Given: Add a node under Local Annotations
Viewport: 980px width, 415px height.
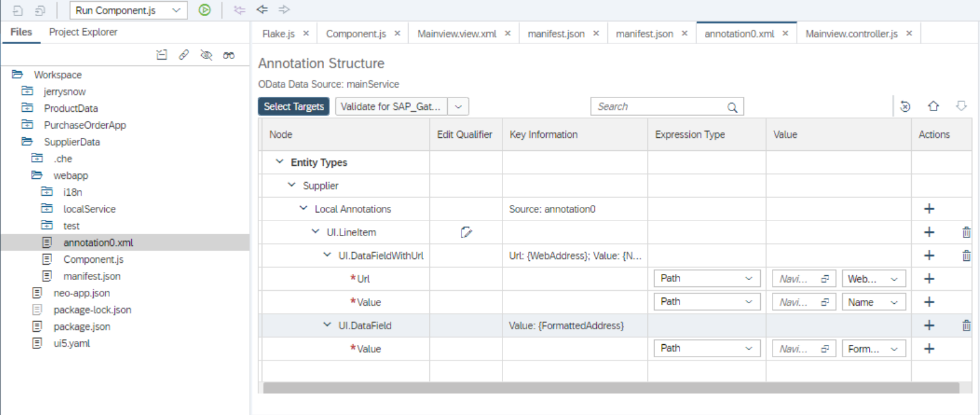Looking at the screenshot, I should (929, 209).
